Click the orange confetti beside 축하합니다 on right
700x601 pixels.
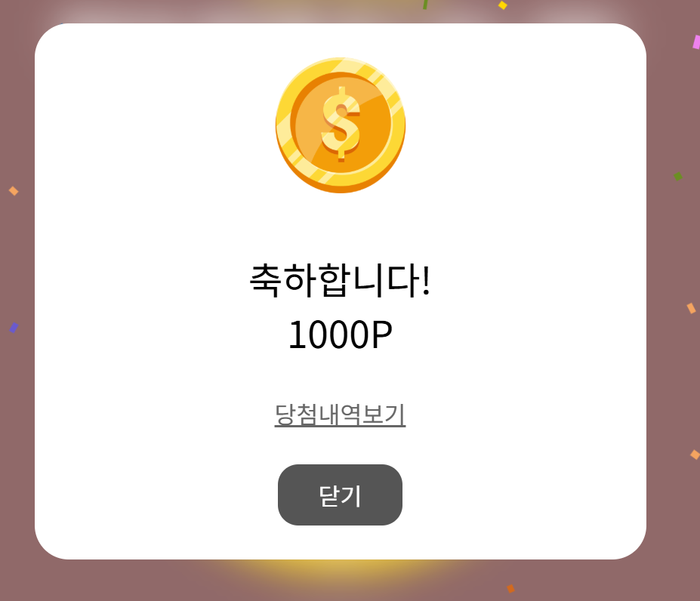tap(691, 308)
